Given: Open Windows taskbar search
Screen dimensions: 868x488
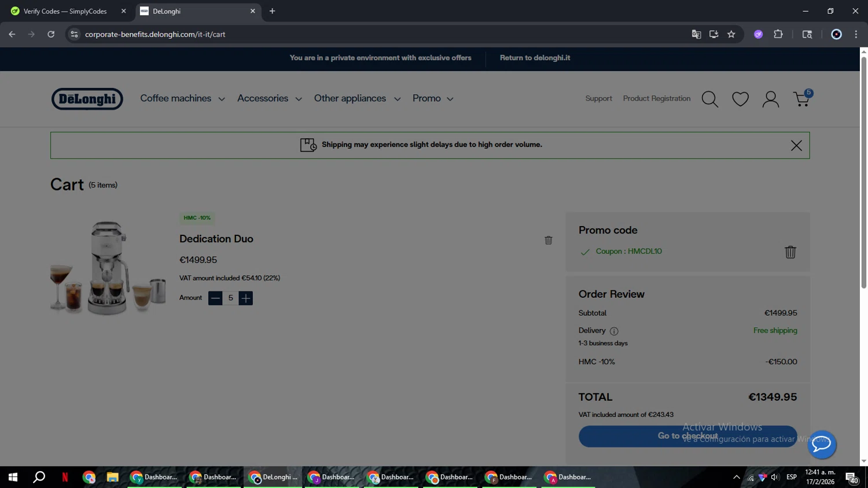Looking at the screenshot, I should point(39,477).
